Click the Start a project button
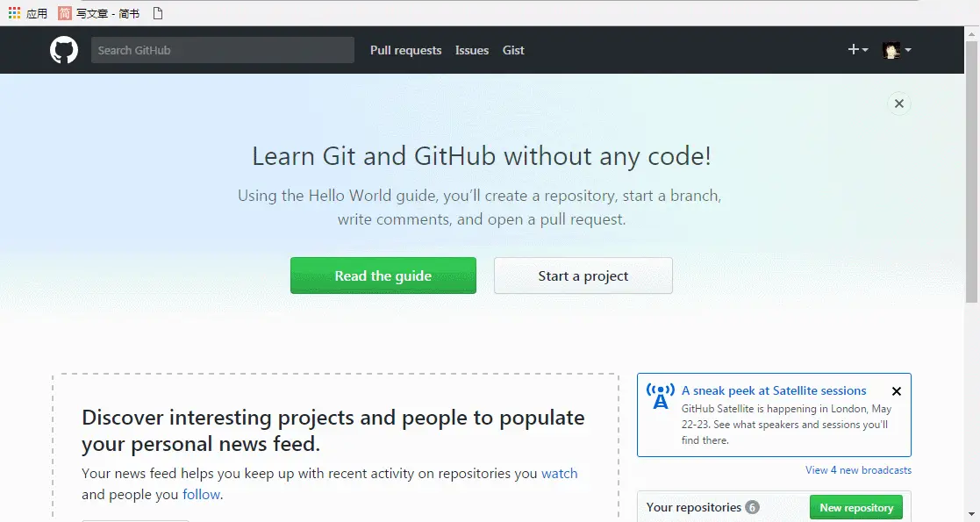980x522 pixels. (x=583, y=275)
